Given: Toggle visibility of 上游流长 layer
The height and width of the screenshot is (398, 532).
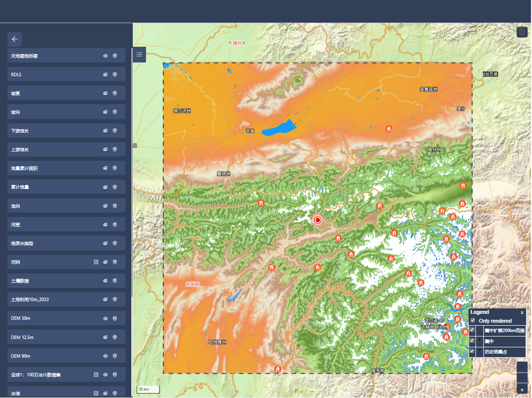Looking at the screenshot, I should point(106,149).
